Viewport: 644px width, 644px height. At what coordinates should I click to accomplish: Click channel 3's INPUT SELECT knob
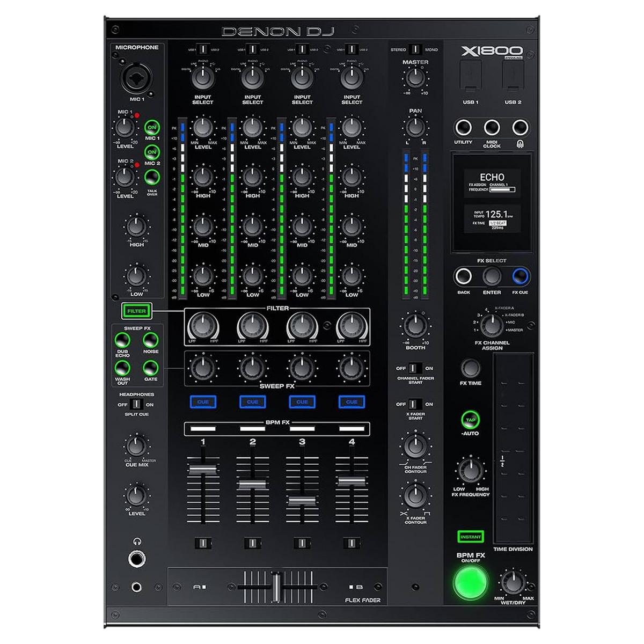[x=302, y=78]
